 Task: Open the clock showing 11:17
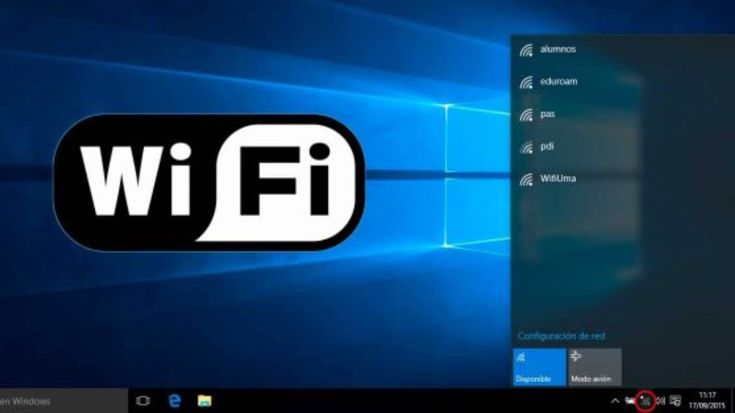tap(707, 401)
